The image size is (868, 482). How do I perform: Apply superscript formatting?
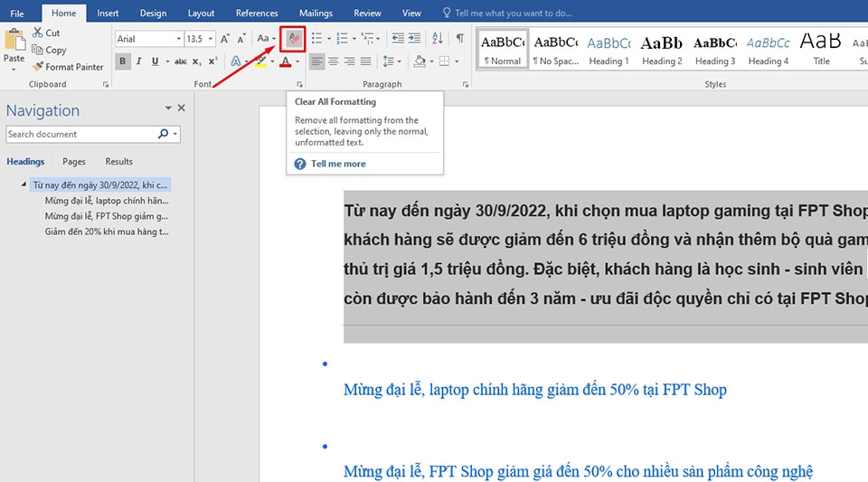(213, 61)
